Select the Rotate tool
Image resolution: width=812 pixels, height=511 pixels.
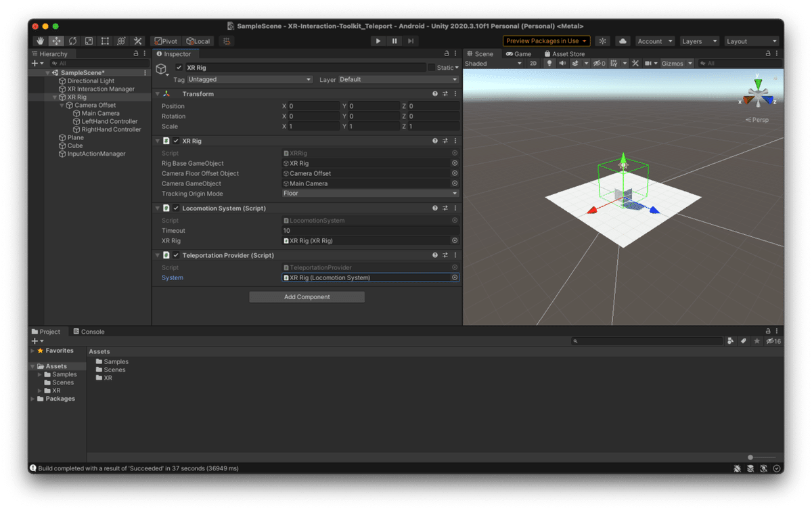coord(72,41)
